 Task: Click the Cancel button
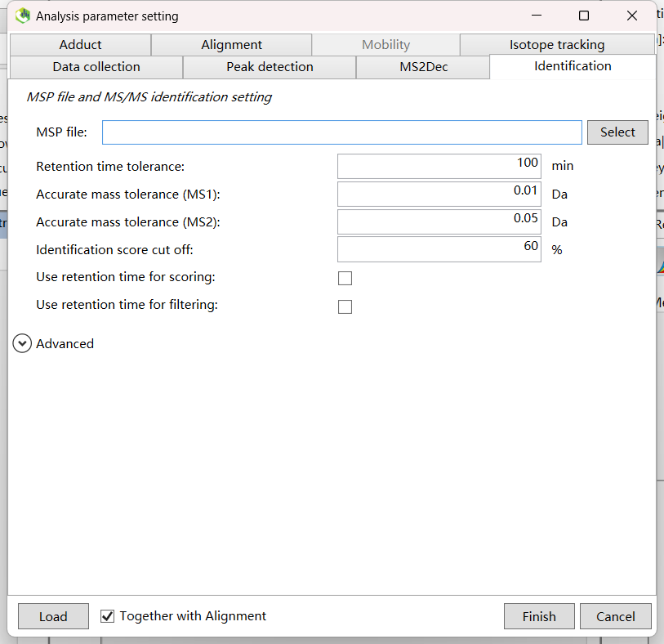click(615, 616)
